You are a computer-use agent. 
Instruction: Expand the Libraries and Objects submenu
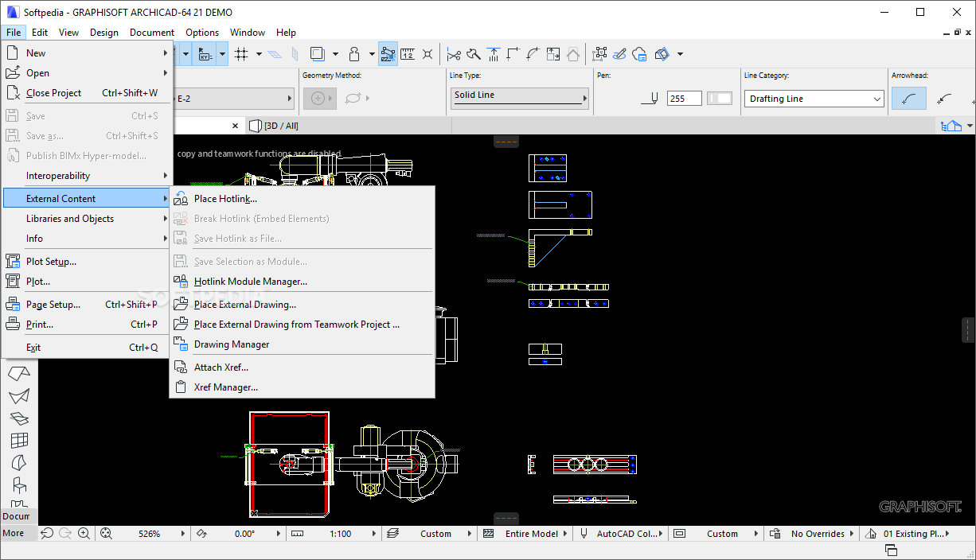(88, 219)
